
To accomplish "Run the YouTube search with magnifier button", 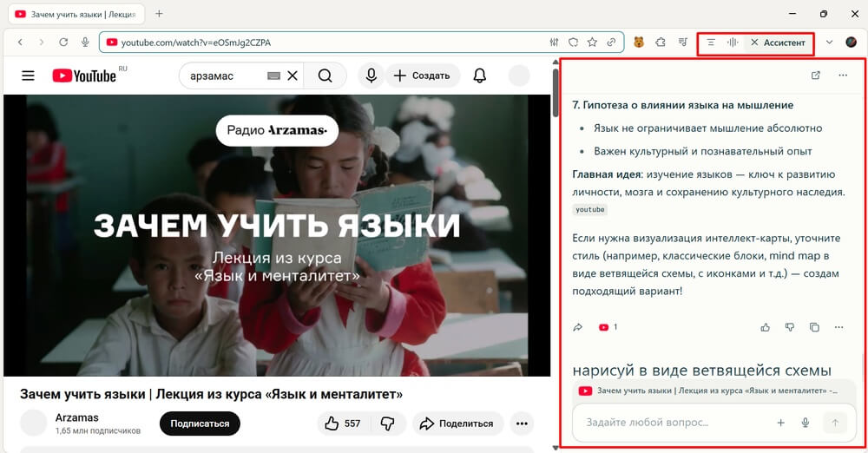I will [325, 75].
